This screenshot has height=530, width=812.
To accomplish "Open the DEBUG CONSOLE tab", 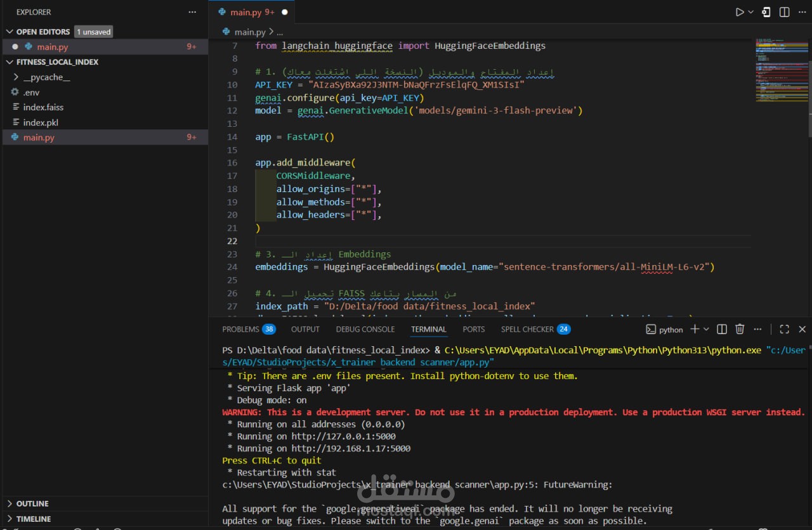I will pyautogui.click(x=365, y=329).
